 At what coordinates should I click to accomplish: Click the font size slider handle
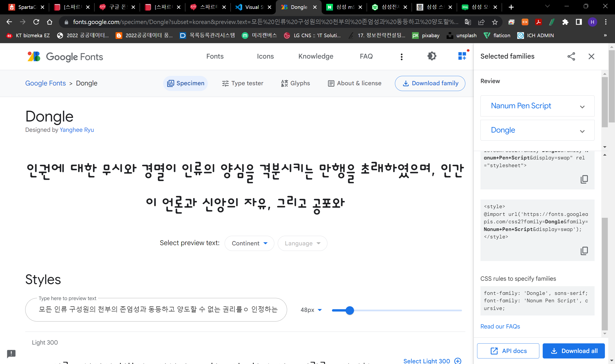click(x=350, y=310)
